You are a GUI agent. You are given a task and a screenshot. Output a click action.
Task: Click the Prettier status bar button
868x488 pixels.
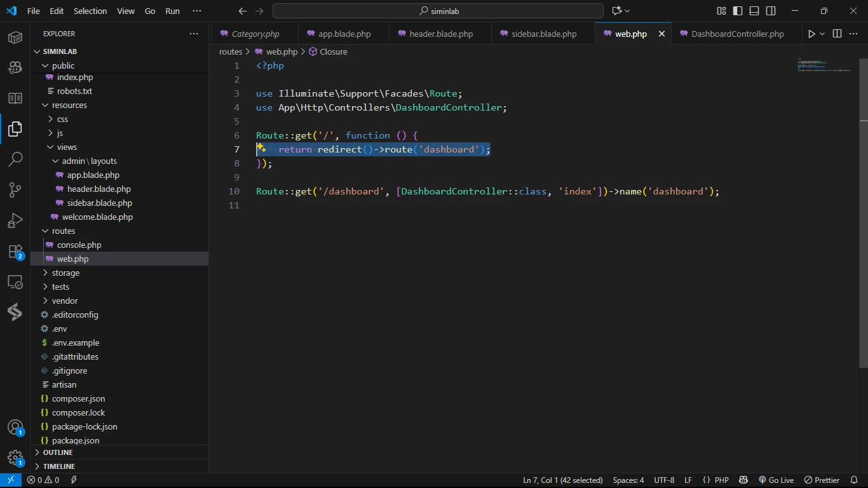pos(822,480)
